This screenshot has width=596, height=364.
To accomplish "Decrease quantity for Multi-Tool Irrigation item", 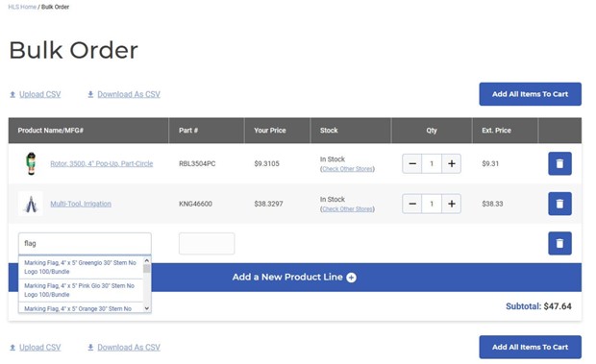I will pos(412,204).
